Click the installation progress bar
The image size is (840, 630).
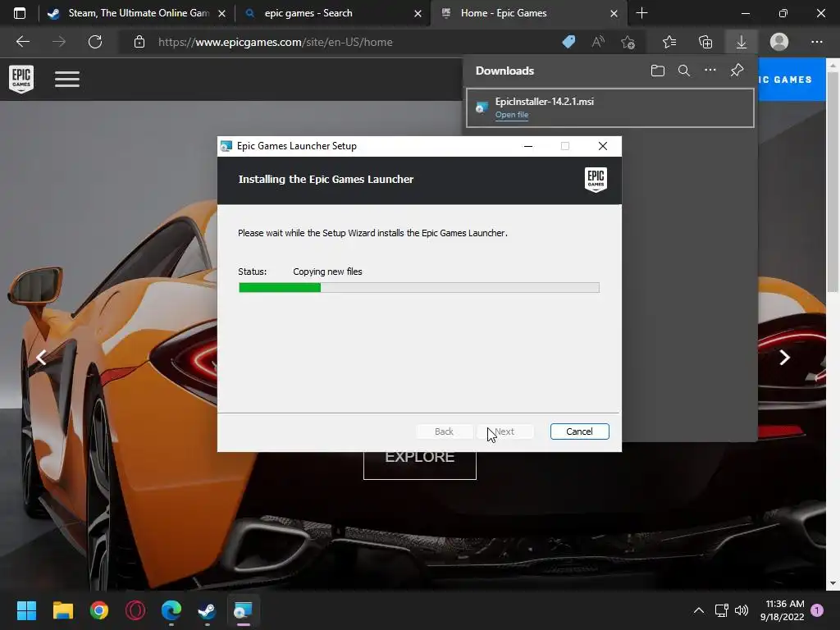pyautogui.click(x=419, y=288)
